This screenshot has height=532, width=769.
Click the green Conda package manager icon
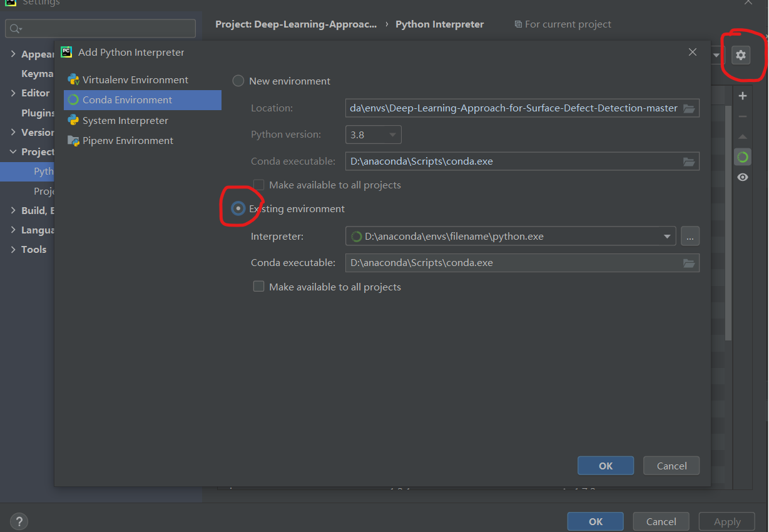[x=743, y=156]
